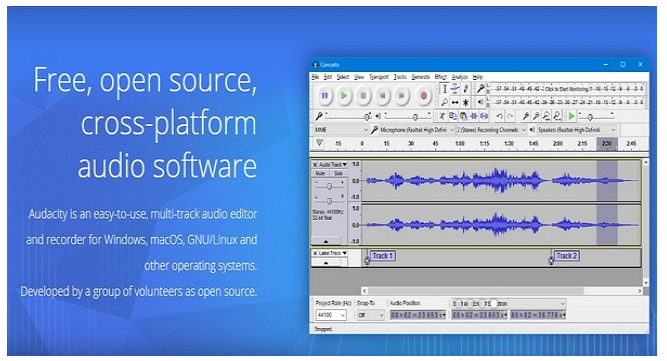Click the Pause transport button

coord(325,96)
